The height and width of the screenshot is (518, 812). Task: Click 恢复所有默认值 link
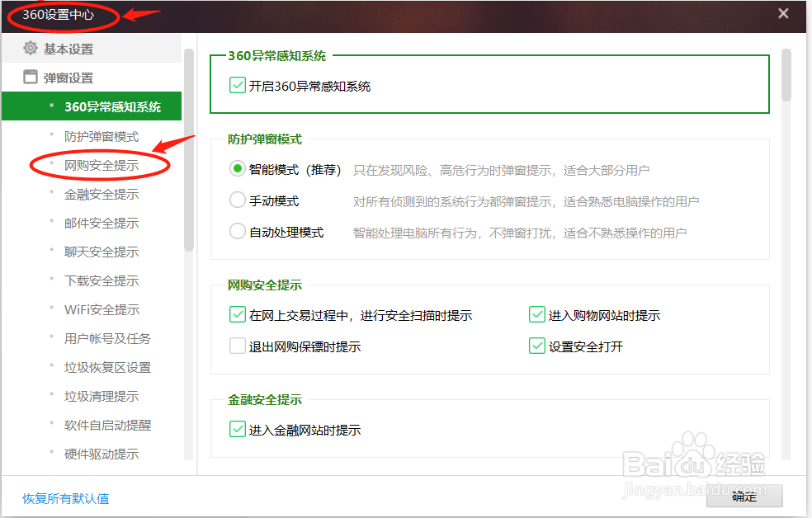(x=66, y=499)
